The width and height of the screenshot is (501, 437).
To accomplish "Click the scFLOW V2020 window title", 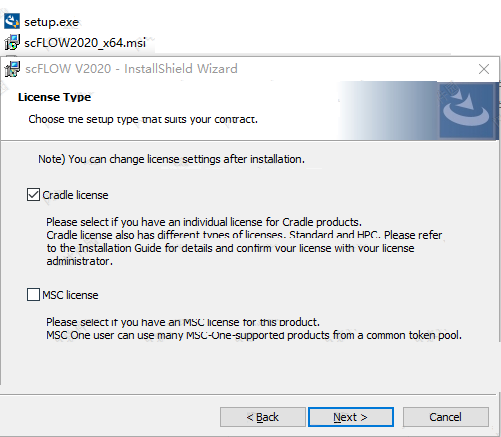I will pos(131,69).
